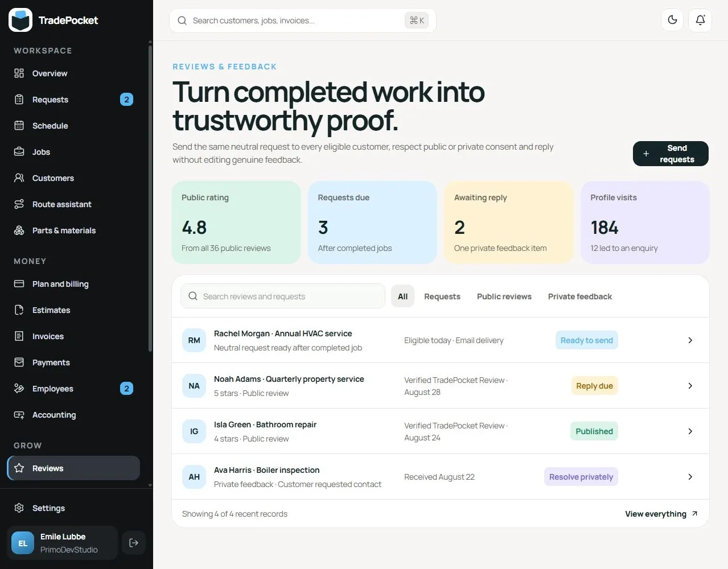Open the Public rating card
Image resolution: width=728 pixels, height=569 pixels.
coord(236,222)
